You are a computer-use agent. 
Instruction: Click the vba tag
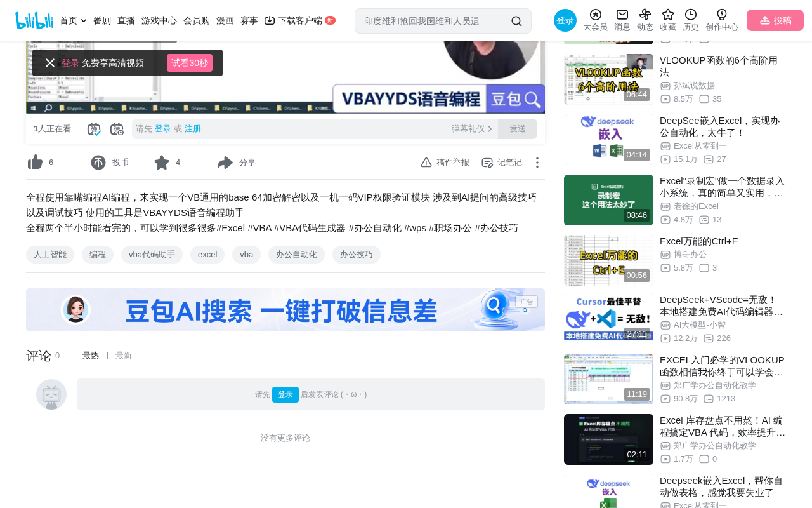click(x=246, y=255)
